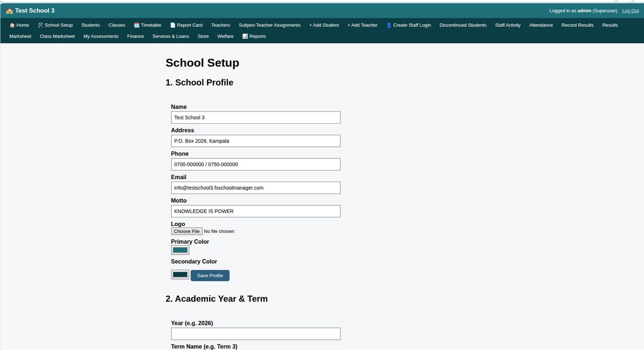Open the Students menu item
644x350 pixels.
[91, 25]
